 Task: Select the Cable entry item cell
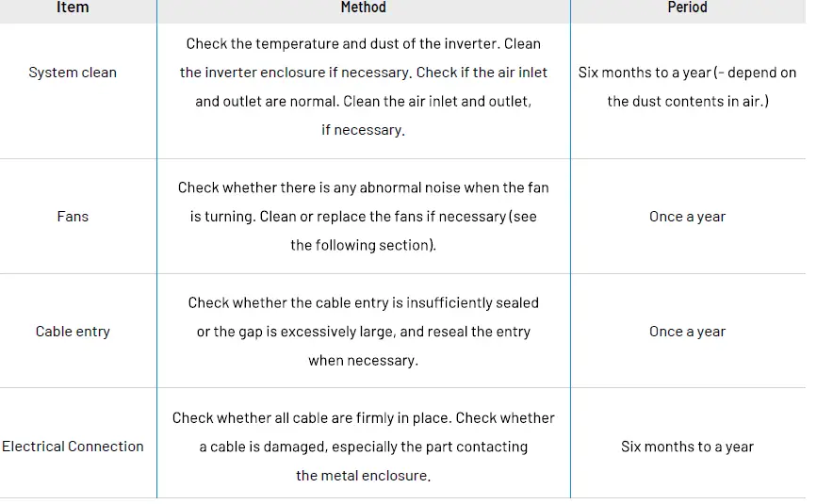click(73, 332)
